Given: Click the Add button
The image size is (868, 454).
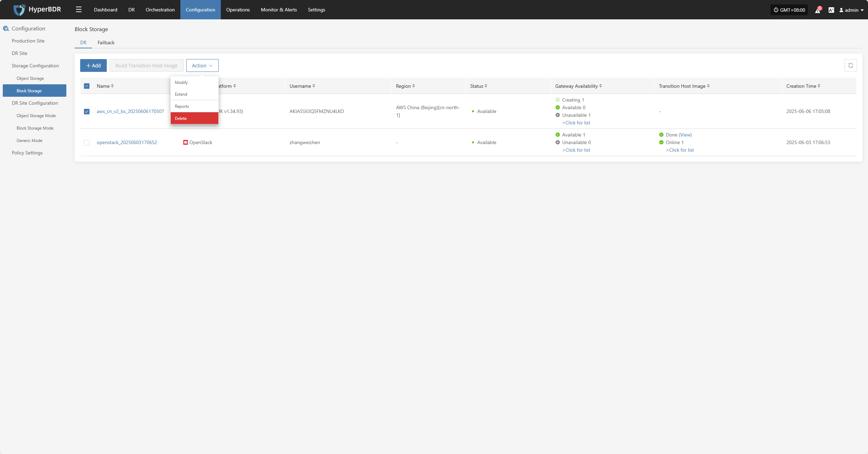Looking at the screenshot, I should click(x=93, y=66).
